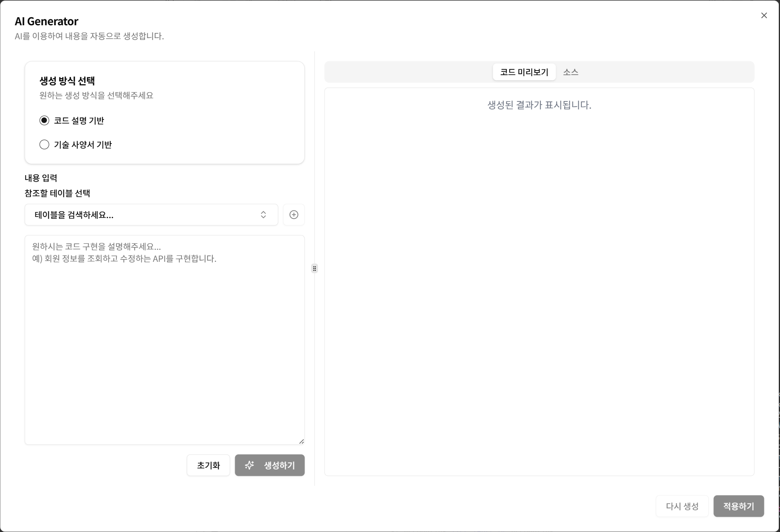Select the 기술 사양서 기반 radio button

[44, 145]
